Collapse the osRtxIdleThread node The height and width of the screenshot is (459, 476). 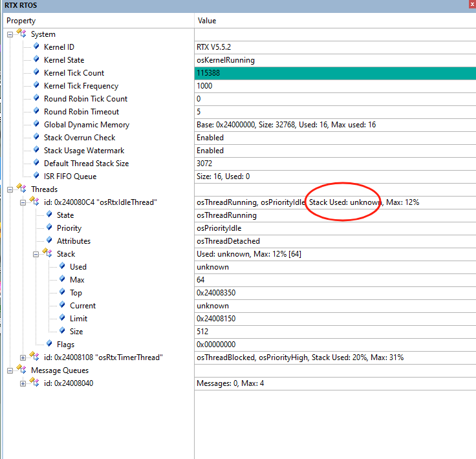(x=23, y=202)
